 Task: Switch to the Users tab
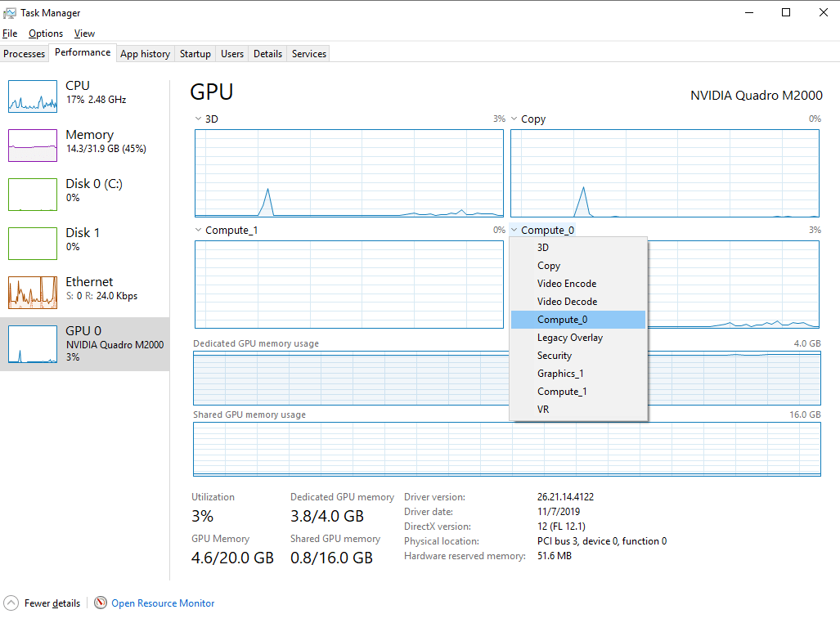click(x=232, y=54)
